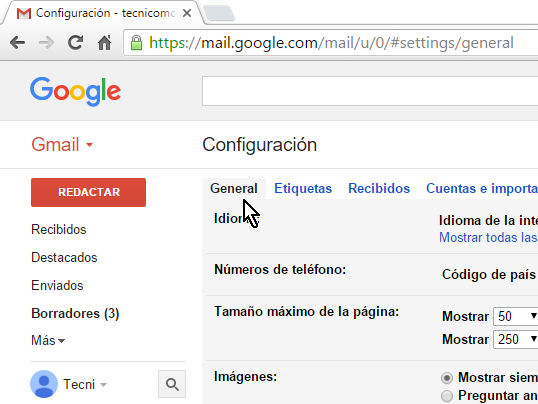The width and height of the screenshot is (538, 404).
Task: Open the Tecni account dropdown arrow
Action: pyautogui.click(x=103, y=385)
